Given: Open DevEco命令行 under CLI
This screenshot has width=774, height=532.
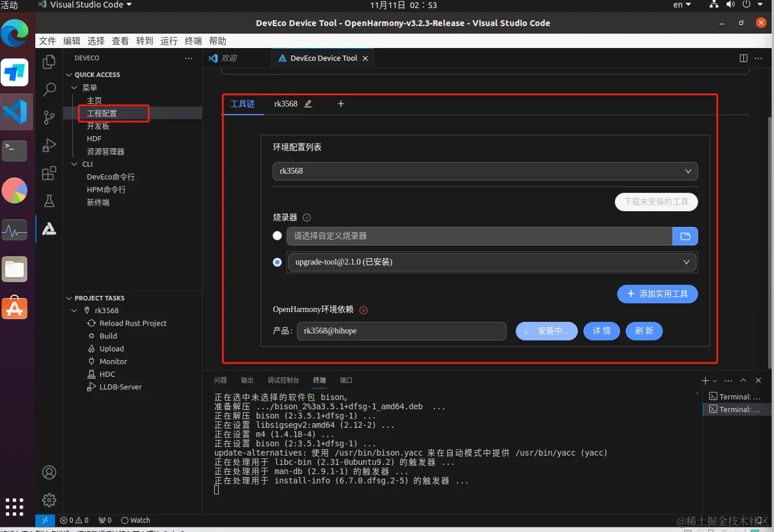Looking at the screenshot, I should 111,177.
